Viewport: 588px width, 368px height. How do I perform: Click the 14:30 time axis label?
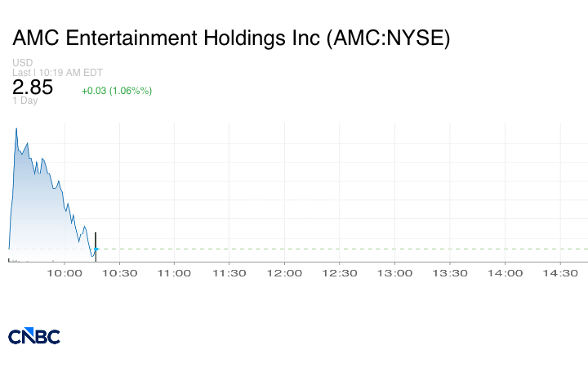[x=560, y=273]
